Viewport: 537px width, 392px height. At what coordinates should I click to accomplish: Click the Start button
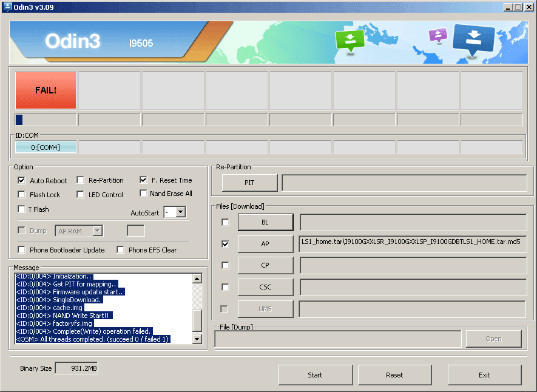[x=316, y=375]
